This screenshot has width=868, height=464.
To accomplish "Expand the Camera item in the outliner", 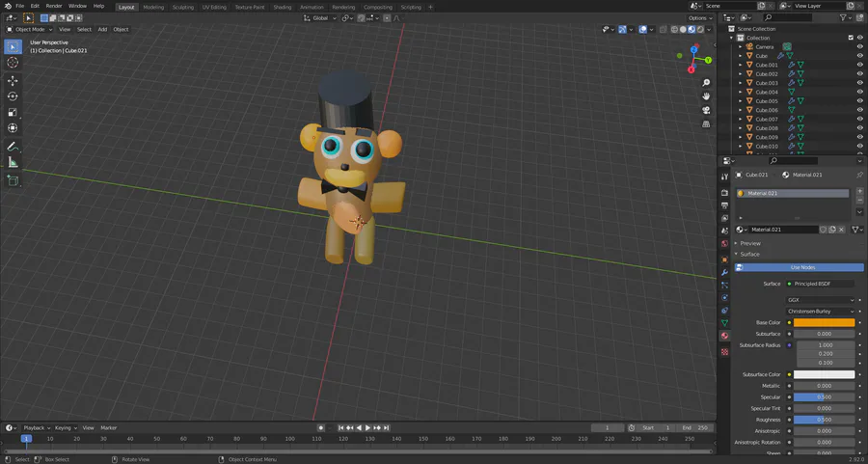I will pyautogui.click(x=740, y=47).
